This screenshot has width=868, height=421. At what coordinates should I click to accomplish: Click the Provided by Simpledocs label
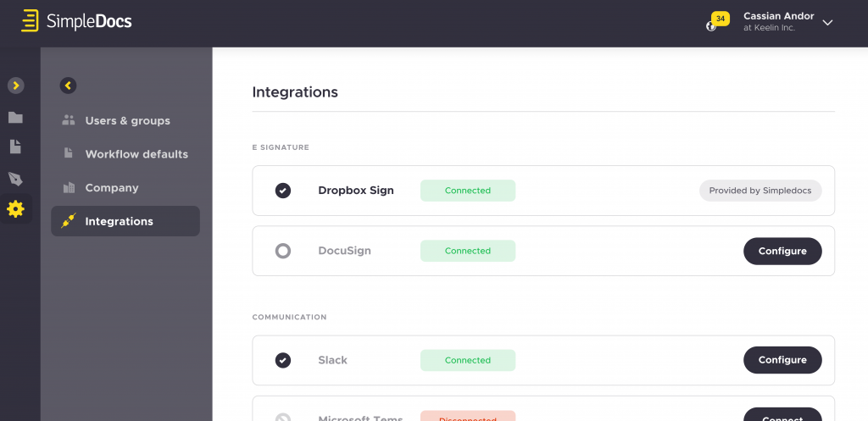pyautogui.click(x=760, y=191)
